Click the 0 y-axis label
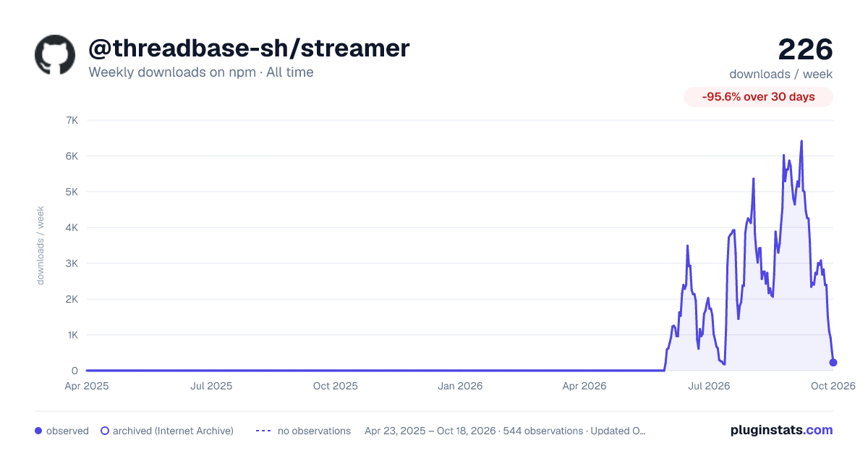Screen dimensions: 868x456 pyautogui.click(x=75, y=371)
